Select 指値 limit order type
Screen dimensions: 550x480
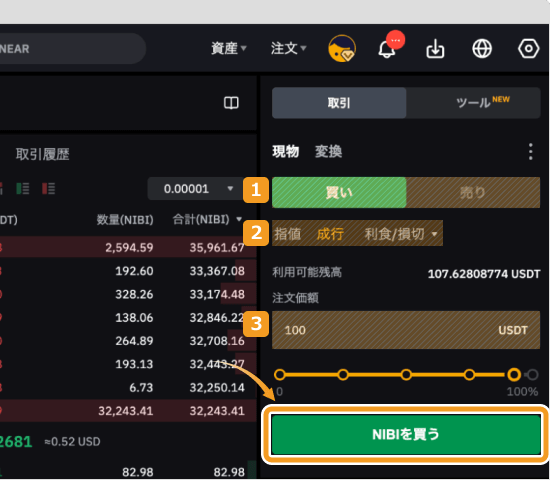(288, 234)
